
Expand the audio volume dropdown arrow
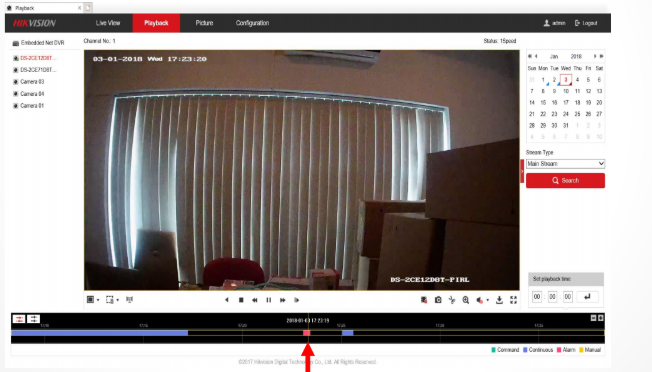[488, 300]
